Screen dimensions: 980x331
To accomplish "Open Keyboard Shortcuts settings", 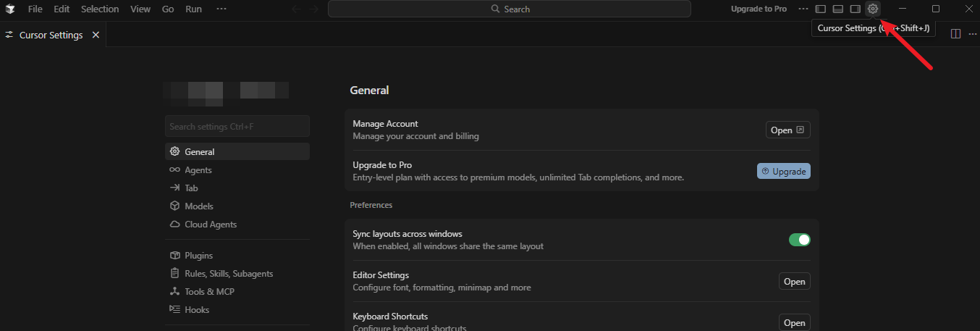I will 794,322.
